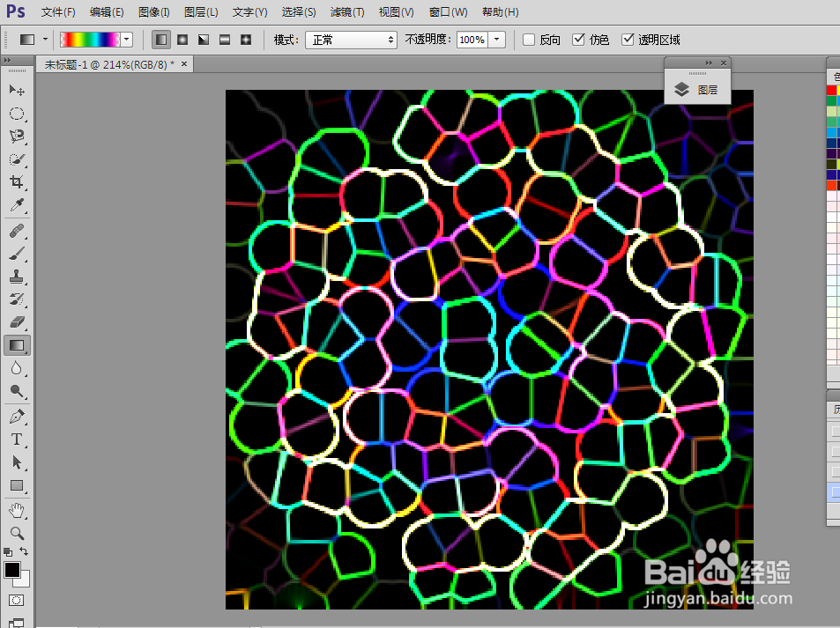Choose radial gradient type
Viewport: 840px width, 628px height.
(x=182, y=40)
